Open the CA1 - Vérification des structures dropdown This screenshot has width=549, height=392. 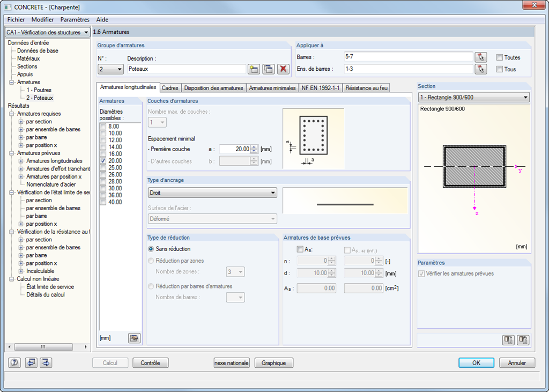click(x=48, y=32)
